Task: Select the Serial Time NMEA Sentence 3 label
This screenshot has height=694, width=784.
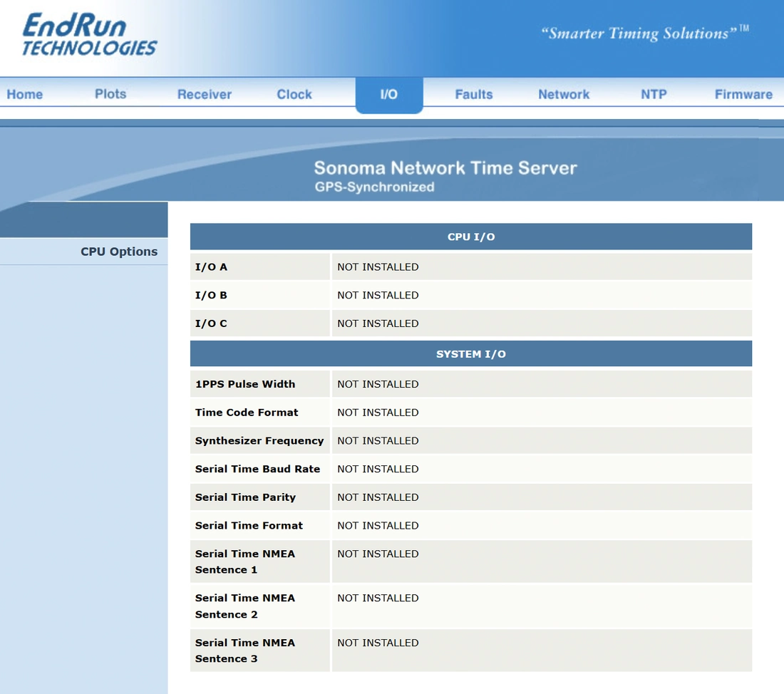Action: (245, 651)
